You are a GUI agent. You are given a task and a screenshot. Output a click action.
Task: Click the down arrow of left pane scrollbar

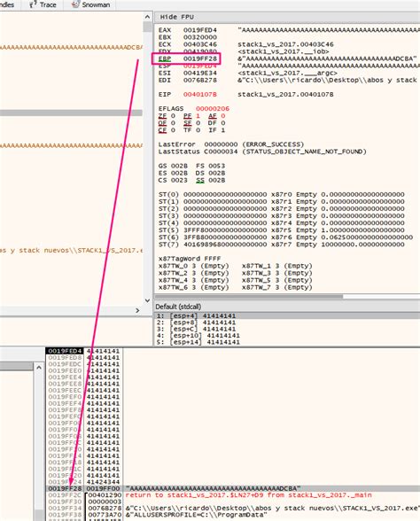coord(147,300)
